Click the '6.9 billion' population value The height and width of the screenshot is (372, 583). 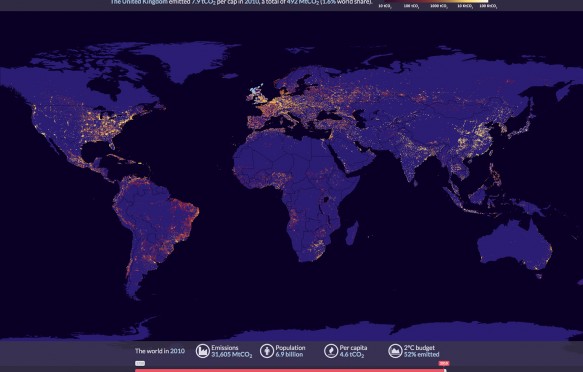[289, 355]
